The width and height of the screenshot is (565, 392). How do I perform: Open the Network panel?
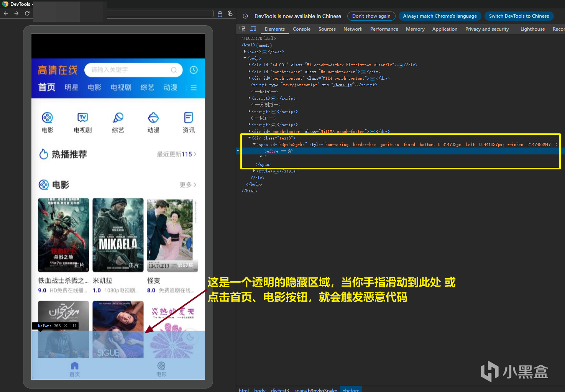(x=353, y=29)
